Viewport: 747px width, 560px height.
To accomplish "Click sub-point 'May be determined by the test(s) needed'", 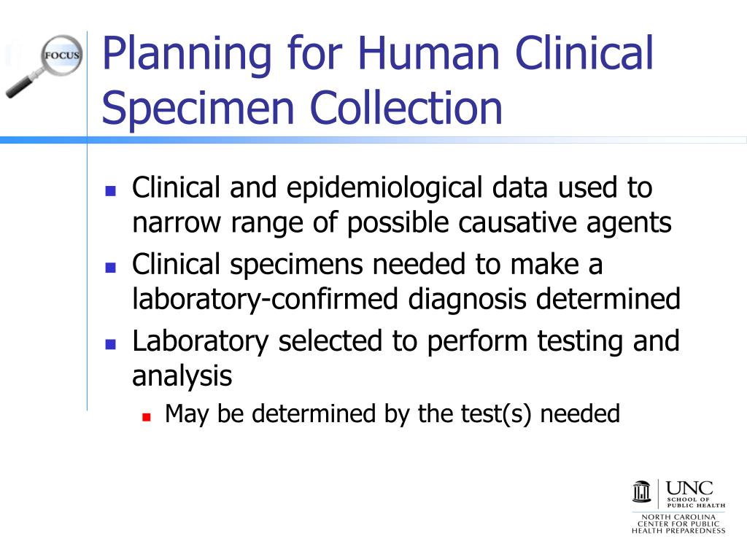I will (x=392, y=413).
